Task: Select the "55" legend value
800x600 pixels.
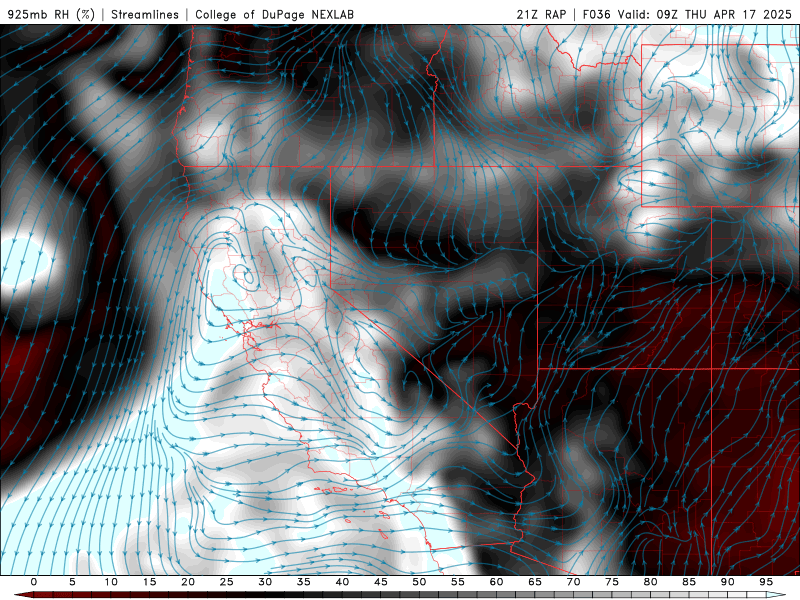Action: pyautogui.click(x=458, y=582)
